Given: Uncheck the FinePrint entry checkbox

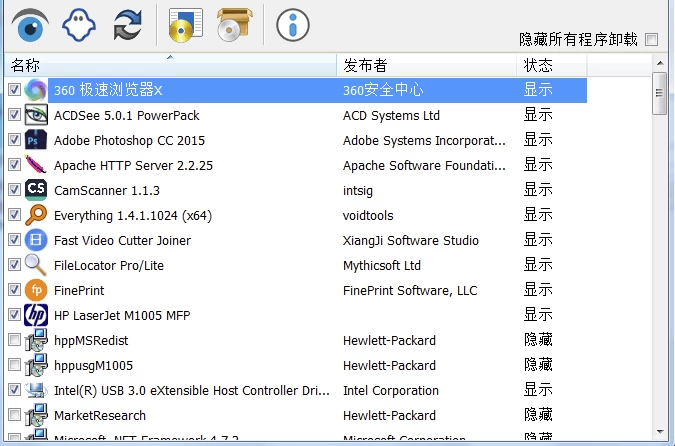Looking at the screenshot, I should (x=14, y=290).
